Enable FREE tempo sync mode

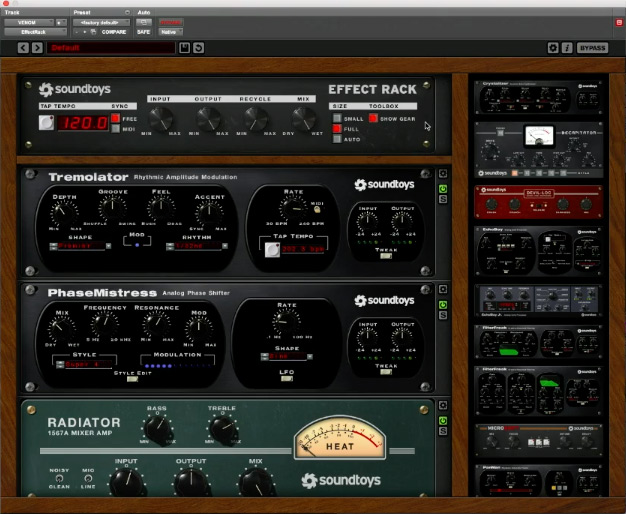tap(115, 118)
